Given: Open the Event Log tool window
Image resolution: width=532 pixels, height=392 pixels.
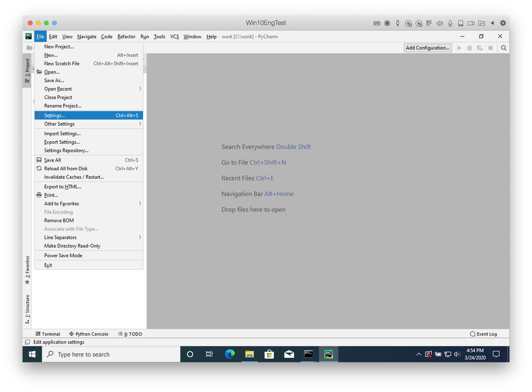Looking at the screenshot, I should point(483,334).
